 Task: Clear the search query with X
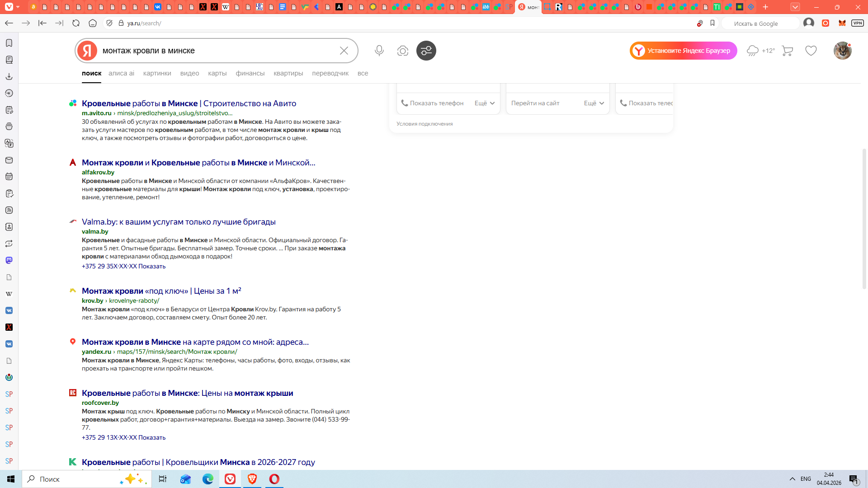(x=344, y=51)
